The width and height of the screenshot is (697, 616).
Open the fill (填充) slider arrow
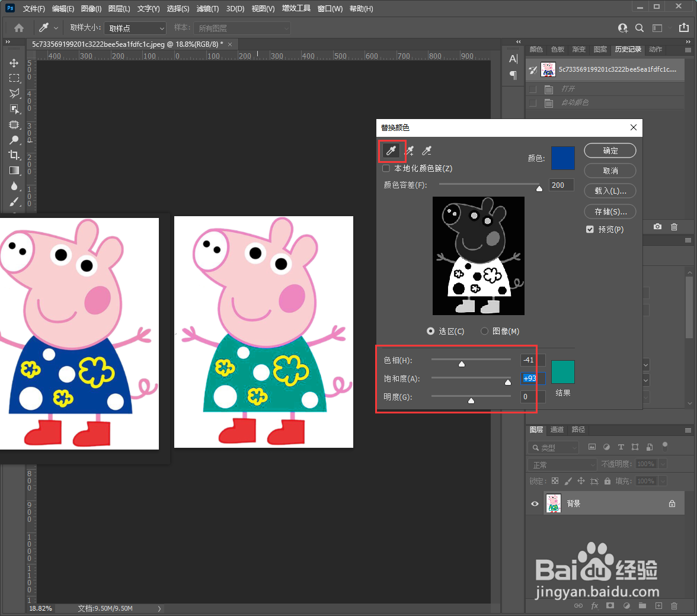[663, 481]
